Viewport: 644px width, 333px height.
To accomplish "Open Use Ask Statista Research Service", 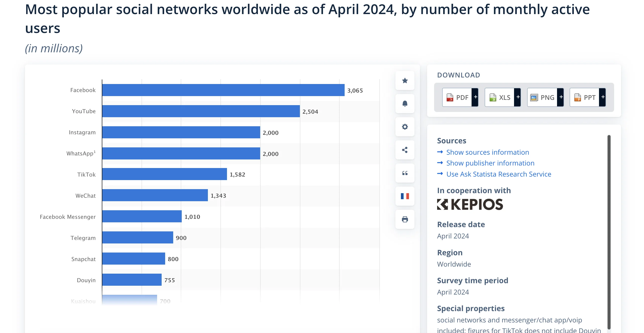I will coord(499,174).
